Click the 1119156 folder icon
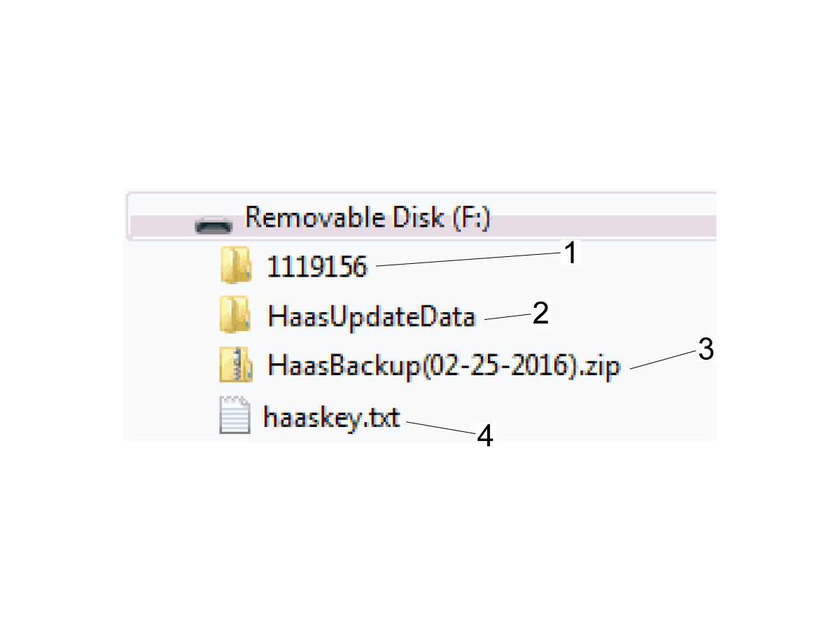 pyautogui.click(x=236, y=265)
